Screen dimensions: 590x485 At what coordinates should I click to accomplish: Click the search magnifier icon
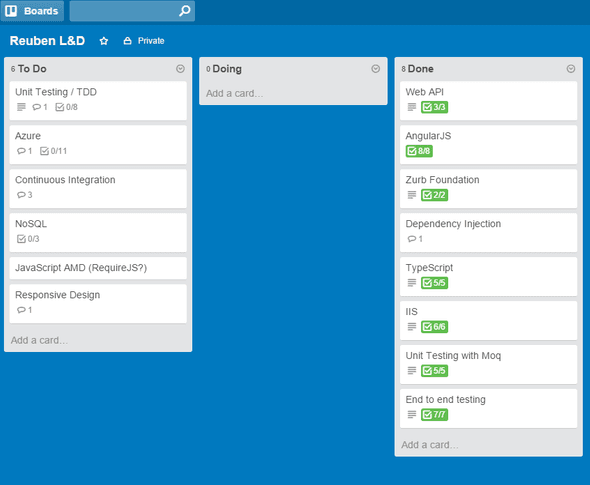click(x=184, y=11)
